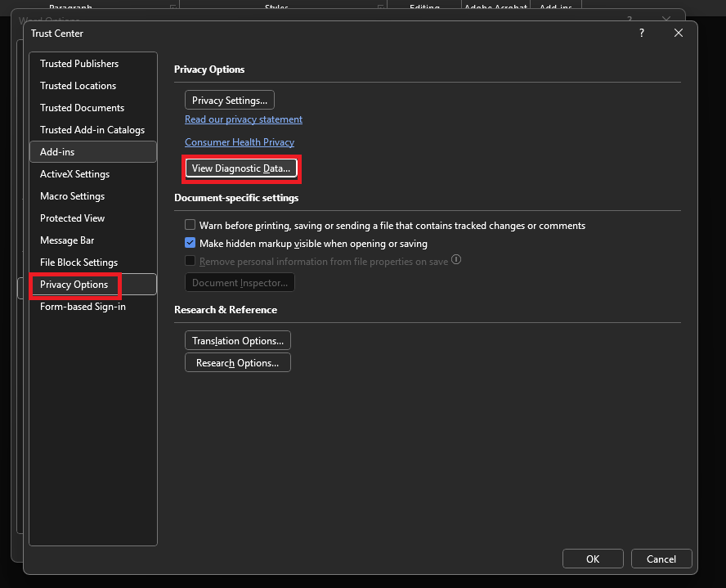Screen dimensions: 726x588
Task: Uncheck Make hidden markup visible checkbox
Action: pos(190,244)
